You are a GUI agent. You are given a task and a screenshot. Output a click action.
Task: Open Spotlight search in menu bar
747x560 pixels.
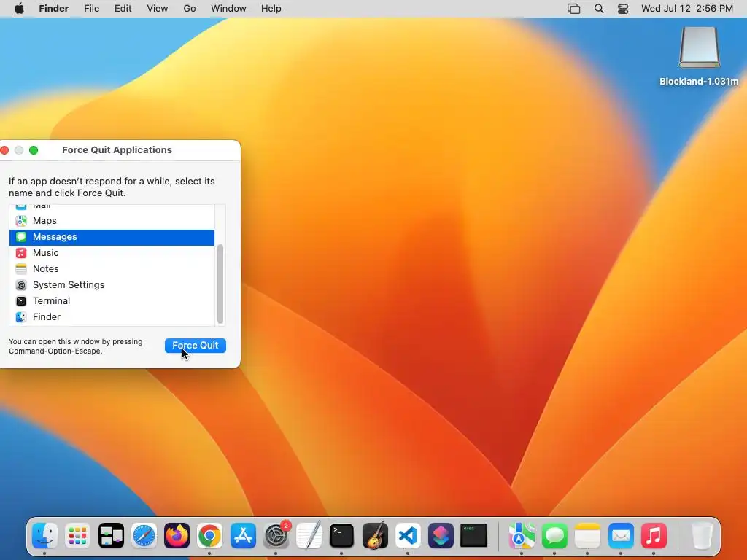(x=599, y=9)
